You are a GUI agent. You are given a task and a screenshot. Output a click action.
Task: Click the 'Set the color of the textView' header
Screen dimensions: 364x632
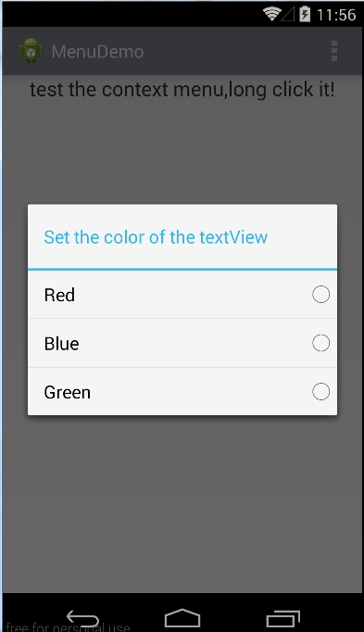point(156,237)
